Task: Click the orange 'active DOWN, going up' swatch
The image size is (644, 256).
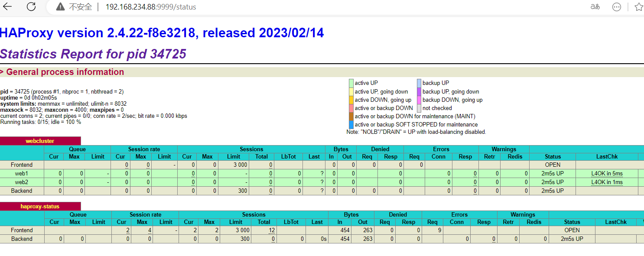Action: click(351, 100)
